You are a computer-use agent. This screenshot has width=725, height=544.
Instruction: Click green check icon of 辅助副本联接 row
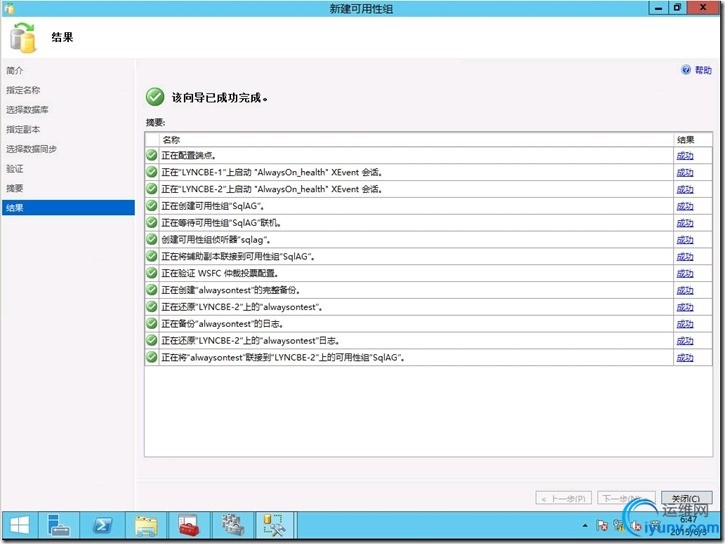point(152,256)
